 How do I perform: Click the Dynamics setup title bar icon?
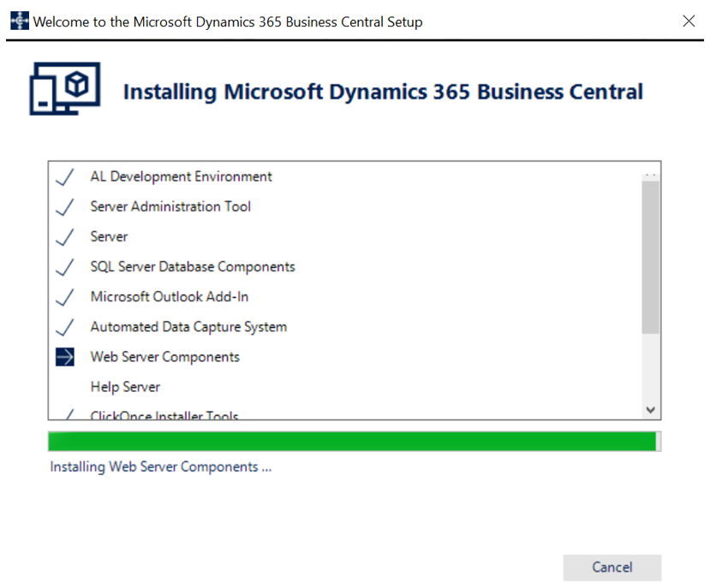[20, 21]
